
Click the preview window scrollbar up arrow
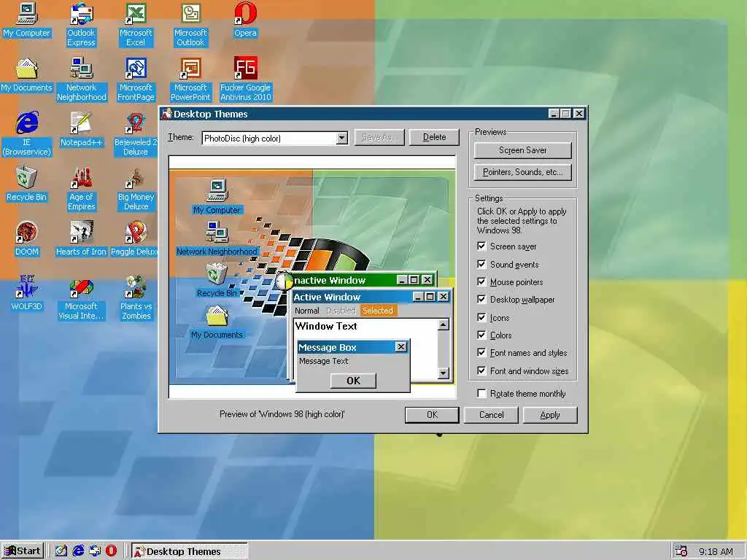[x=443, y=324]
